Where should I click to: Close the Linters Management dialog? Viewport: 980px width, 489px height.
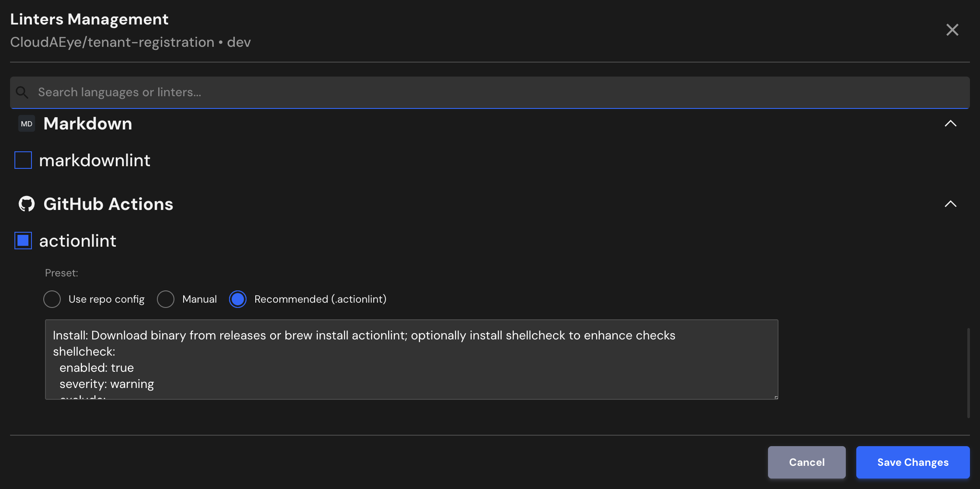(x=952, y=30)
